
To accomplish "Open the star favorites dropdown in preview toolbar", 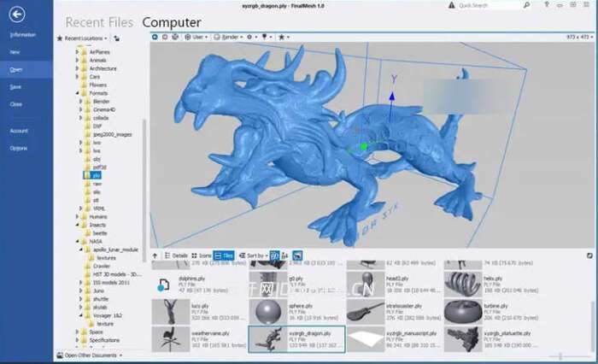I will (x=284, y=37).
